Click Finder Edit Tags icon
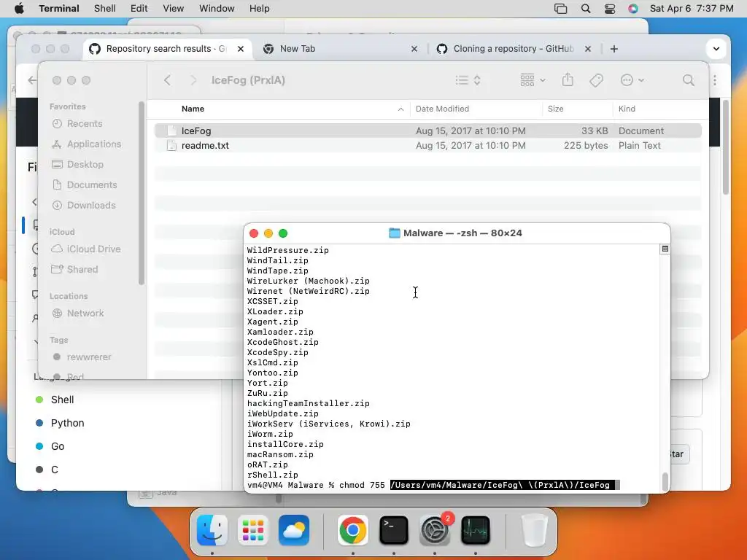Viewport: 747px width, 560px height. click(596, 80)
